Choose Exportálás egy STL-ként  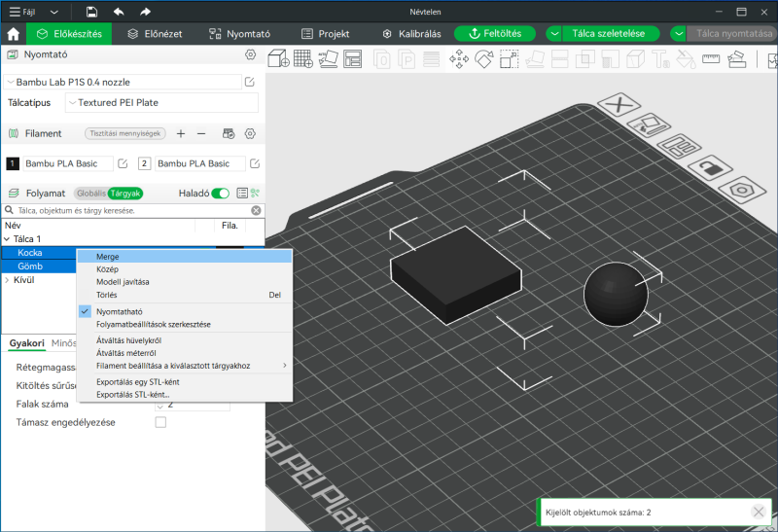tap(185, 382)
